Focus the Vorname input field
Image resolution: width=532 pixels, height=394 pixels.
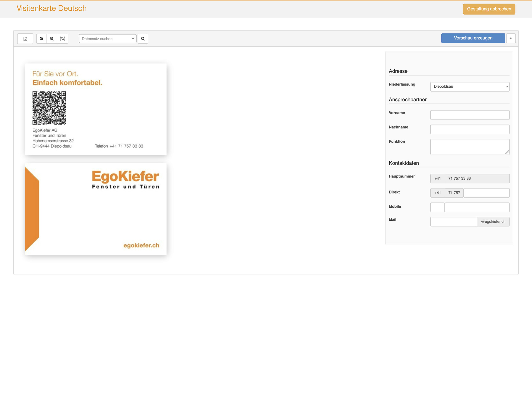click(469, 115)
